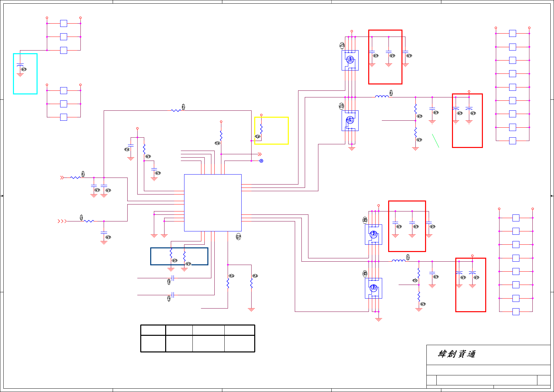Click the 緯創資通 company name in title block
Image resolution: width=554 pixels, height=392 pixels.
[x=457, y=354]
